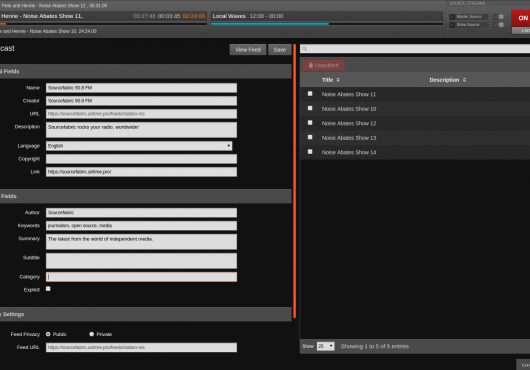Edit the Summary text area
The image size is (530, 370).
(x=141, y=242)
